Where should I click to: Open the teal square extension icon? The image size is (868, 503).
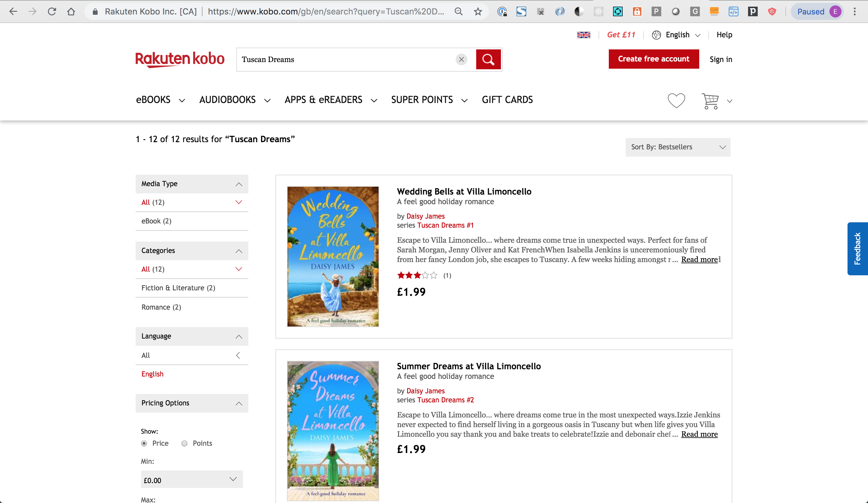tap(618, 11)
